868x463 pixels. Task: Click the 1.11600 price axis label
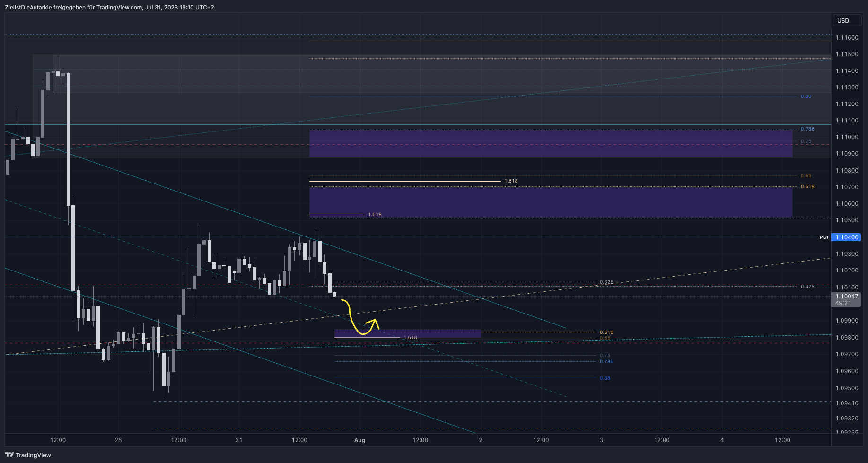tap(847, 37)
